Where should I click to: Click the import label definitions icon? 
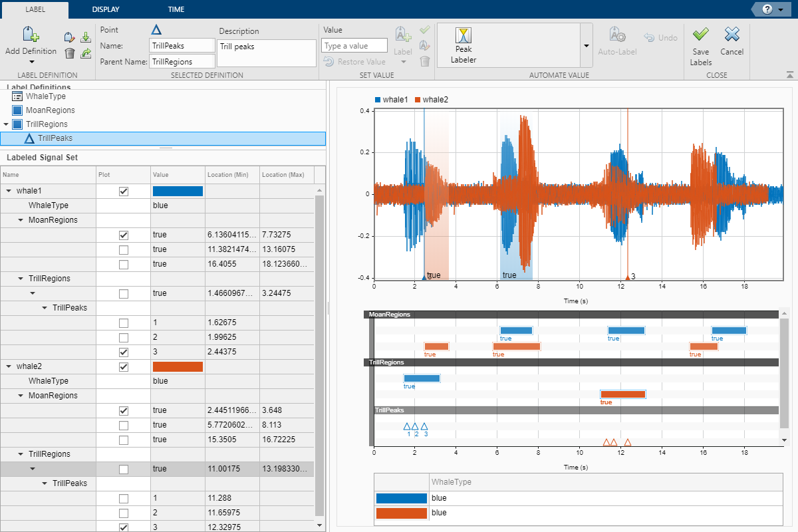point(86,37)
